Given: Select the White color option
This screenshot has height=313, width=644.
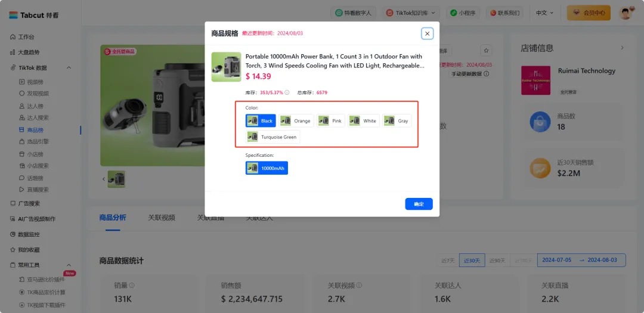Looking at the screenshot, I should pos(364,121).
